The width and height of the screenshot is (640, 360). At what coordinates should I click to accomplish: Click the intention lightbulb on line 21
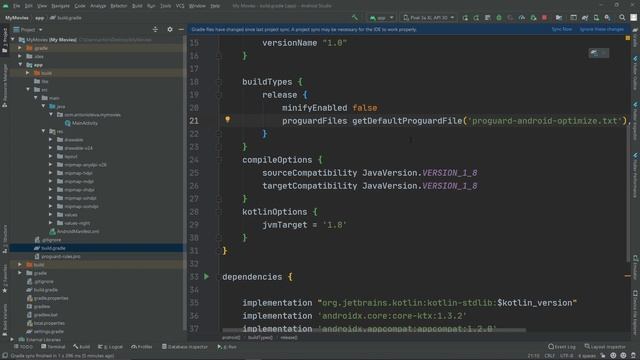[x=228, y=120]
